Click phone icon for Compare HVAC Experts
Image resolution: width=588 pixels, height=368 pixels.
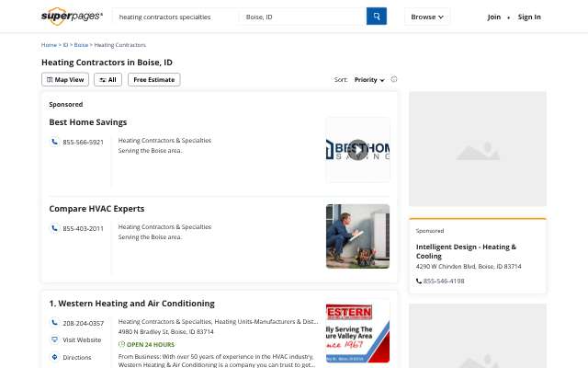[x=54, y=228]
